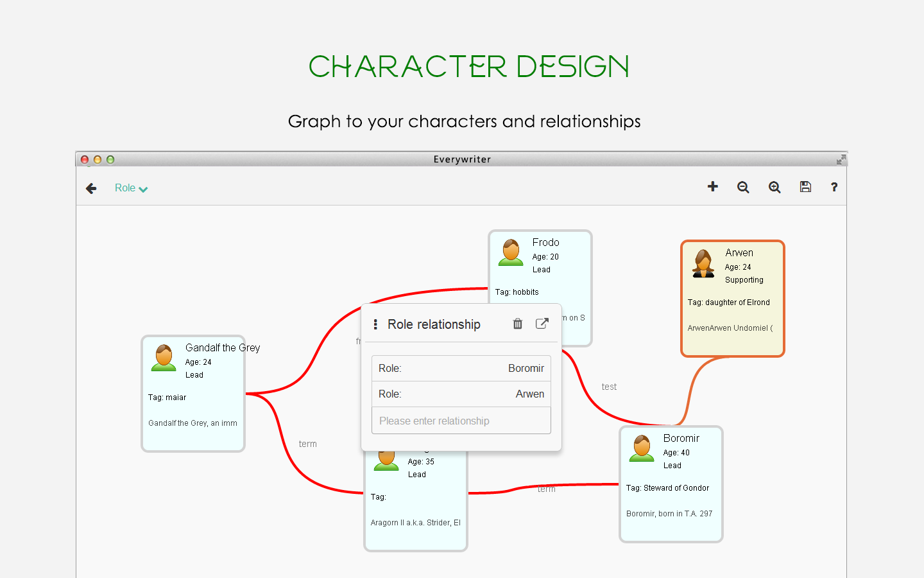This screenshot has height=578, width=924.
Task: Click the plus add character icon
Action: [712, 186]
